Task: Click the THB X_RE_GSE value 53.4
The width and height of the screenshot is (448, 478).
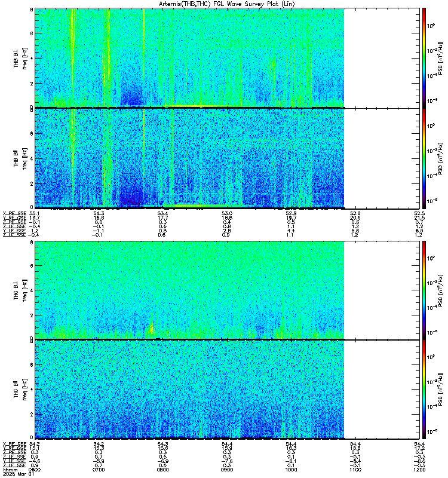Action: coord(162,214)
